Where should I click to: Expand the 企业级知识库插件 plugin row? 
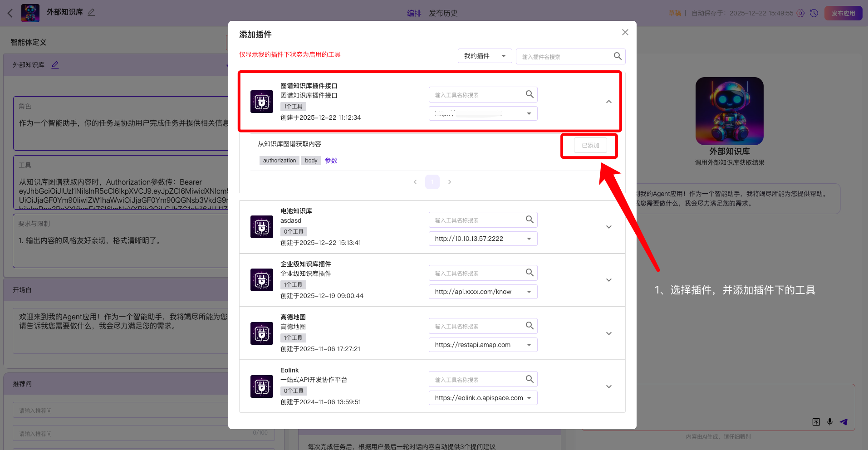point(608,280)
